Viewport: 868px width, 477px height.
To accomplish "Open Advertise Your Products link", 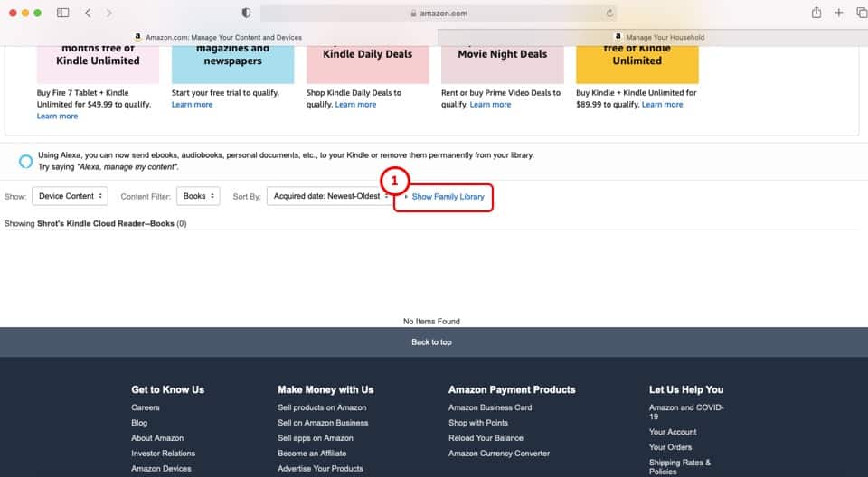I will (320, 468).
